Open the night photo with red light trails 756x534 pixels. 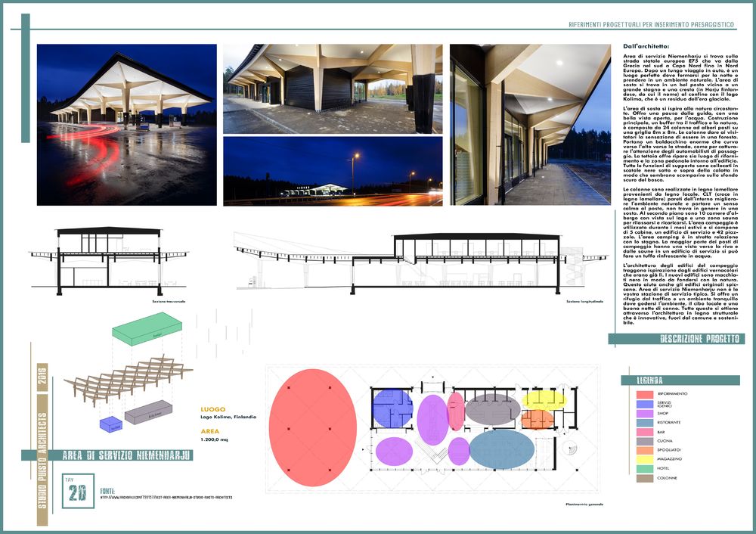pos(127,125)
